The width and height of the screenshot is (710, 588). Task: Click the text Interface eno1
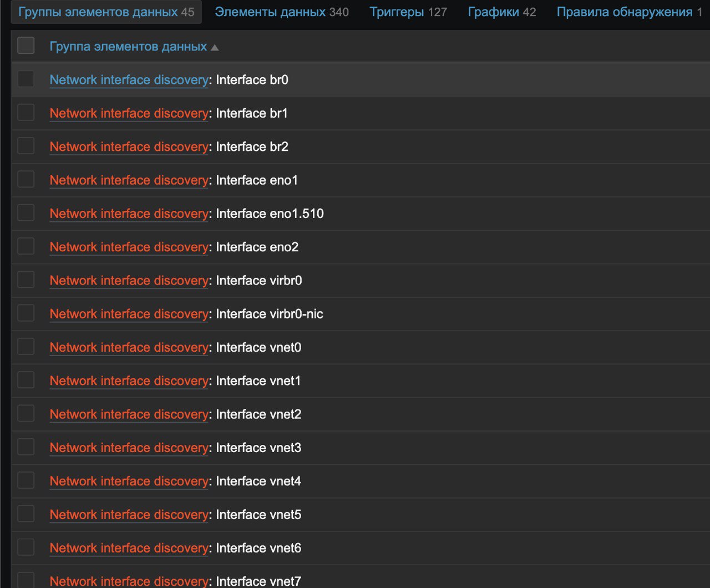[x=257, y=180]
